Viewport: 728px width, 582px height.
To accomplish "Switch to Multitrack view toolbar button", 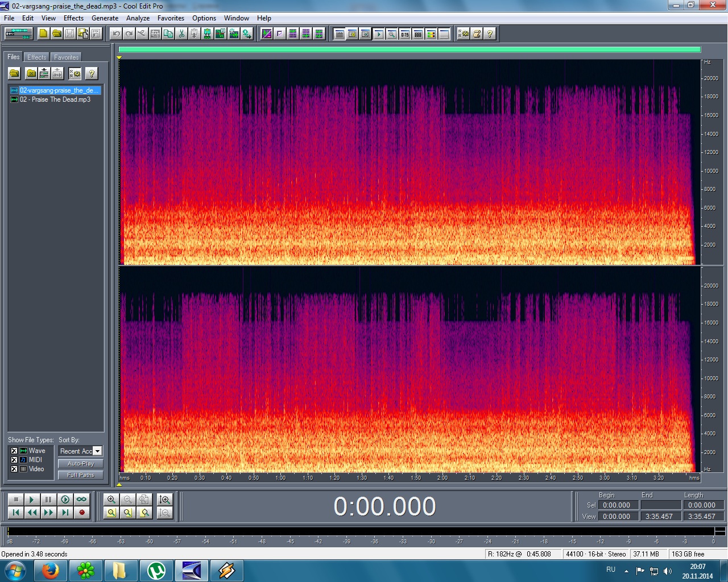I will [x=19, y=34].
